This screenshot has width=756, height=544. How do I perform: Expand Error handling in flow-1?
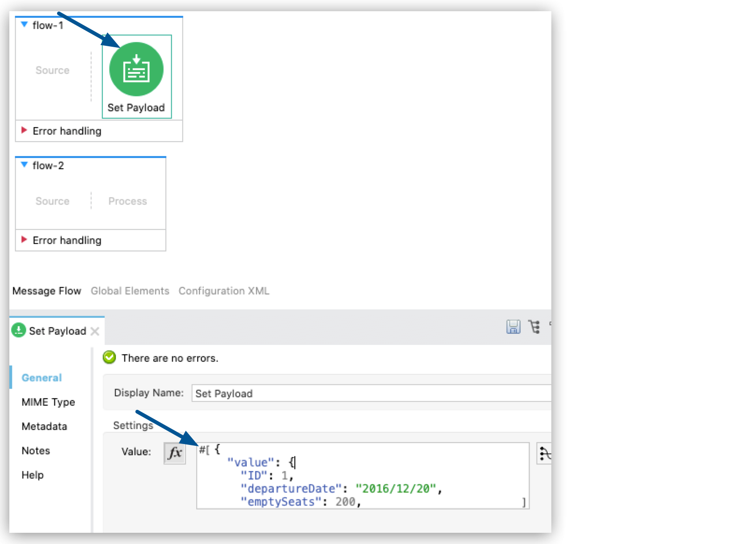24,130
